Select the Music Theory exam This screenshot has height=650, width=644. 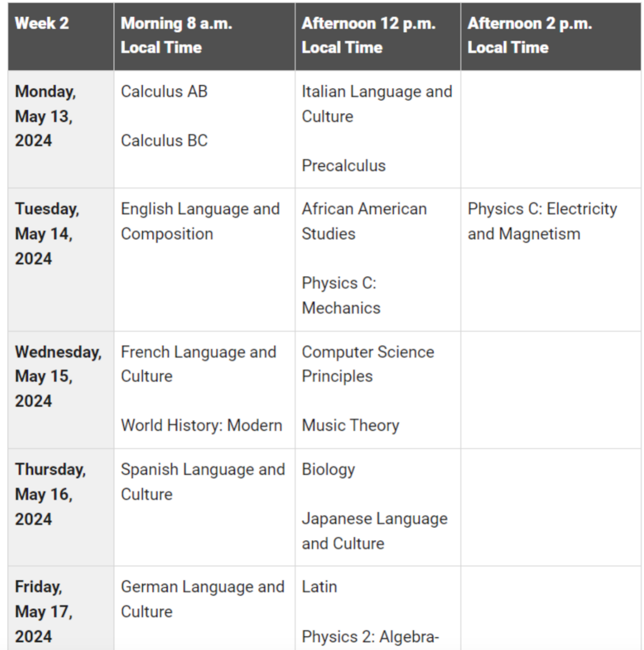[350, 425]
